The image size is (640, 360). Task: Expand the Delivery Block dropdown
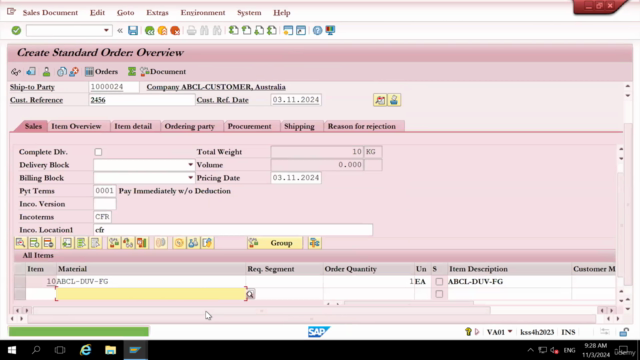coord(190,165)
